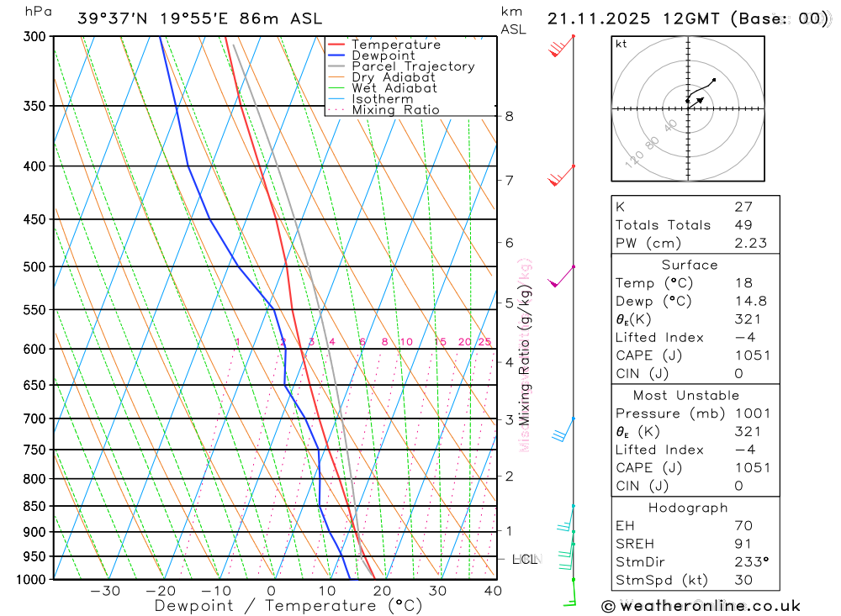Click the Isotherm legend entry
Viewport: 841px width, 616px height.
(x=370, y=99)
